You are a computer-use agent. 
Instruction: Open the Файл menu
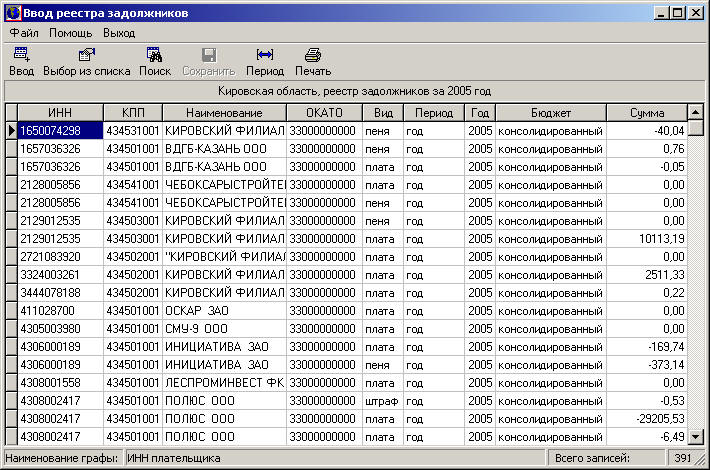tap(24, 33)
